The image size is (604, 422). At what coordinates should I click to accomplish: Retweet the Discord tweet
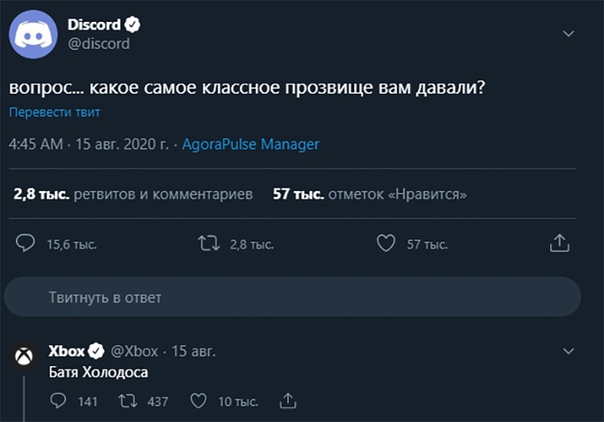coord(209,243)
